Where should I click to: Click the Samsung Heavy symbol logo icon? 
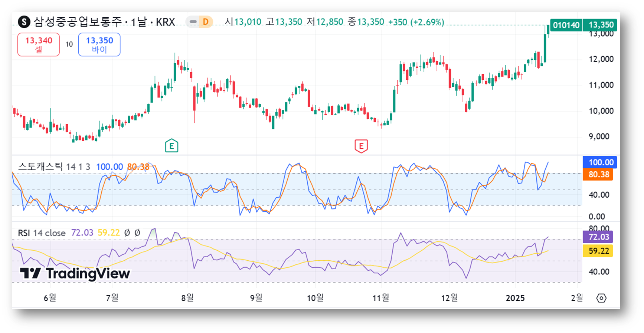click(x=24, y=22)
